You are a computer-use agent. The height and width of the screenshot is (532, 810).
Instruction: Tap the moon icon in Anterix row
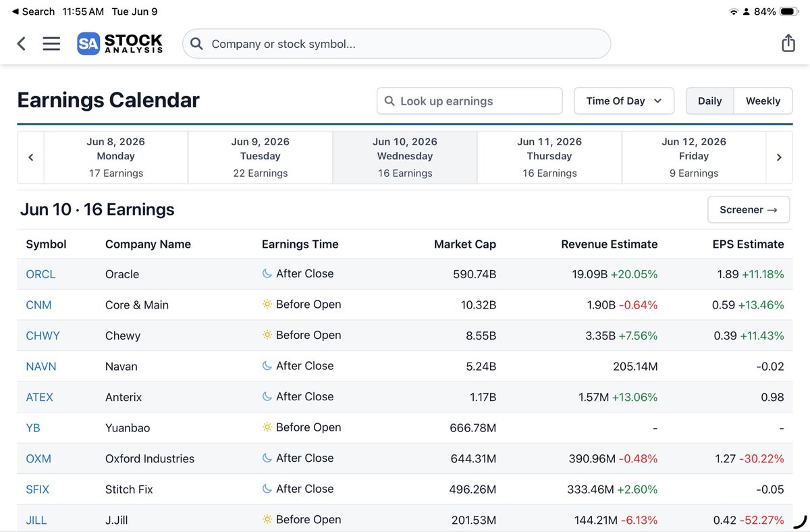pos(267,396)
